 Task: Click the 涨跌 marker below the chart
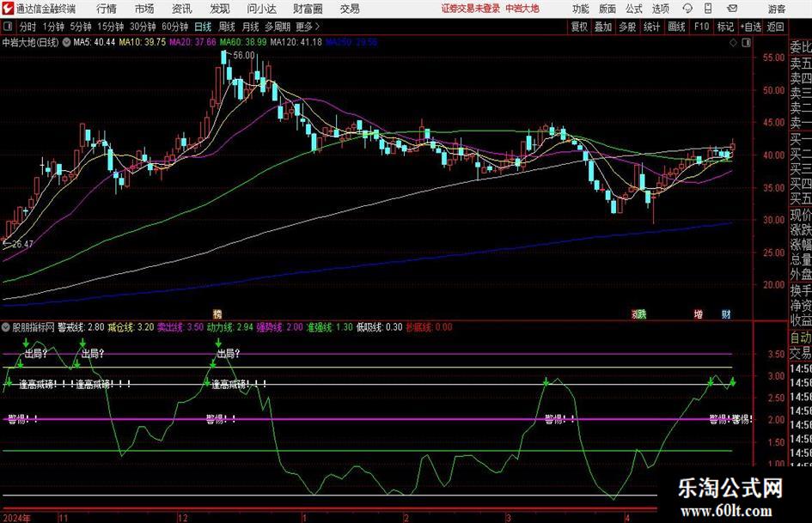click(x=639, y=313)
